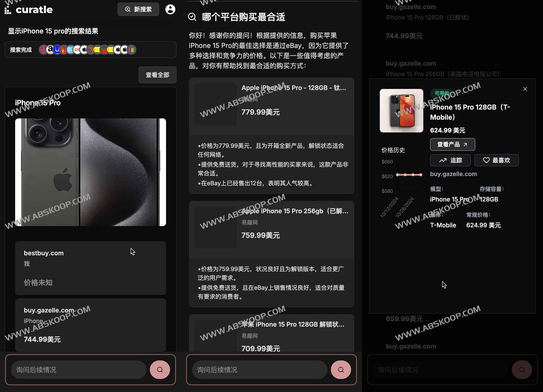Expand truncated Apple iPhone 15 Pro 128GB card title

(294, 88)
